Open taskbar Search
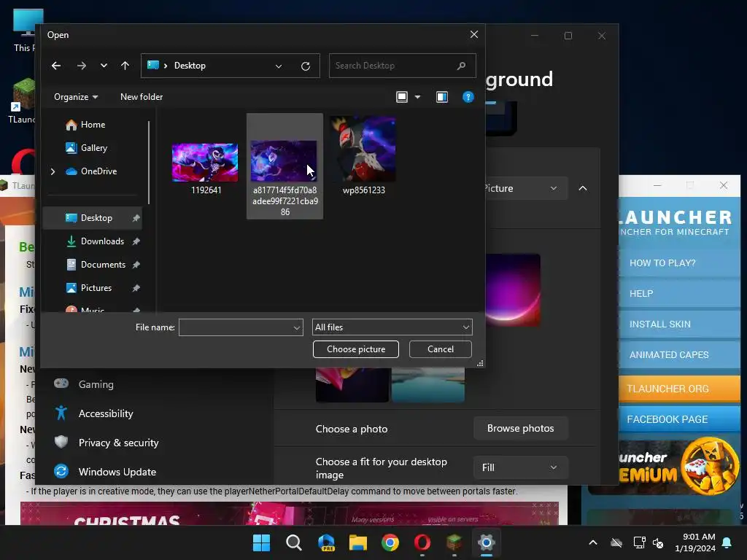The width and height of the screenshot is (747, 560). coord(294,542)
